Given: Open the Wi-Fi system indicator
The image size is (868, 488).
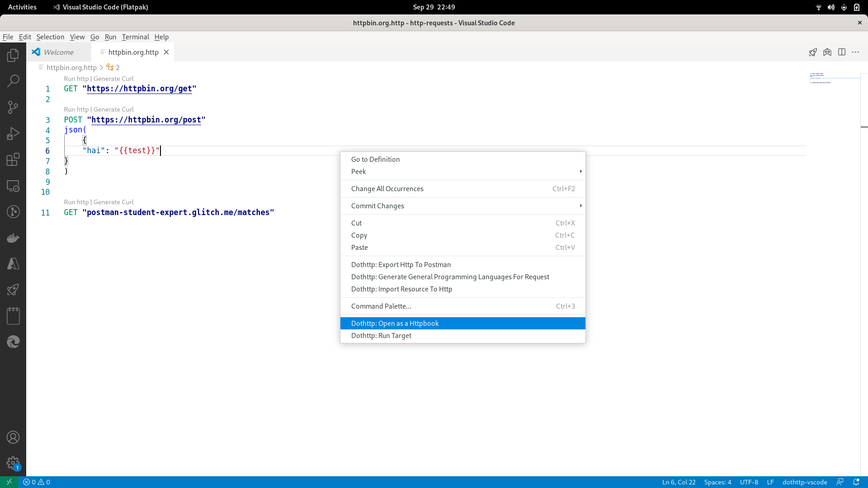Looking at the screenshot, I should 818,7.
